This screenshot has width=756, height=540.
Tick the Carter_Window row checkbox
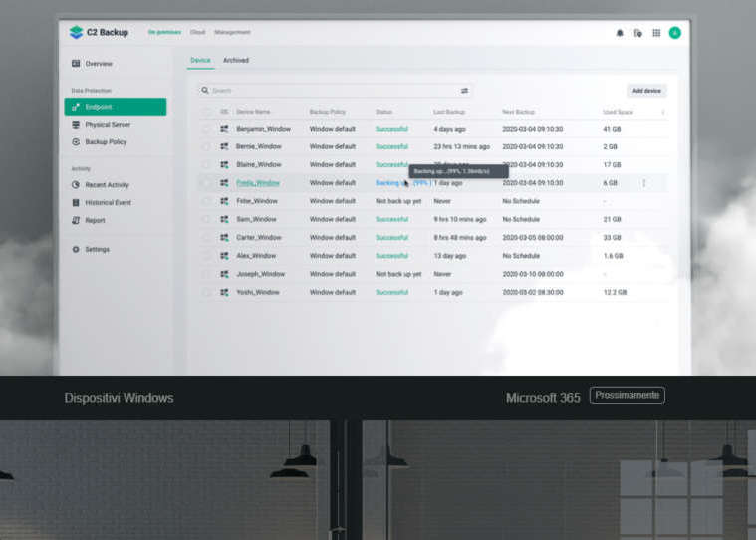click(207, 238)
